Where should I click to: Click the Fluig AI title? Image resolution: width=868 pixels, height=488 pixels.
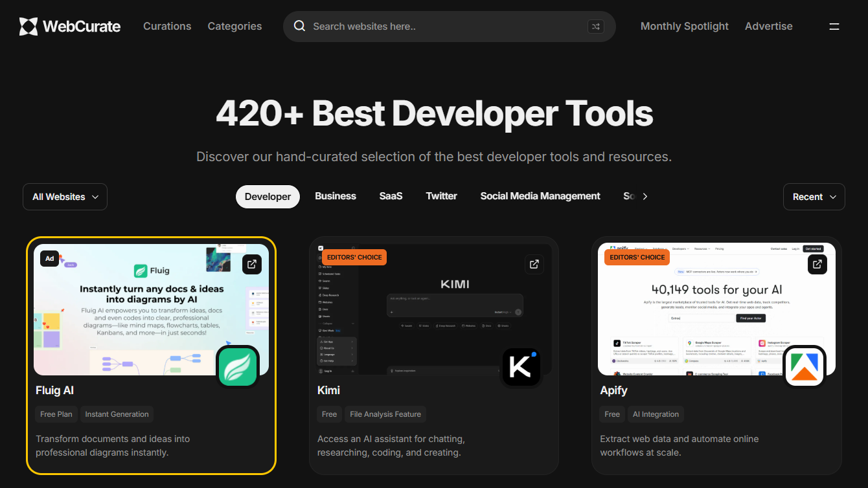click(55, 390)
